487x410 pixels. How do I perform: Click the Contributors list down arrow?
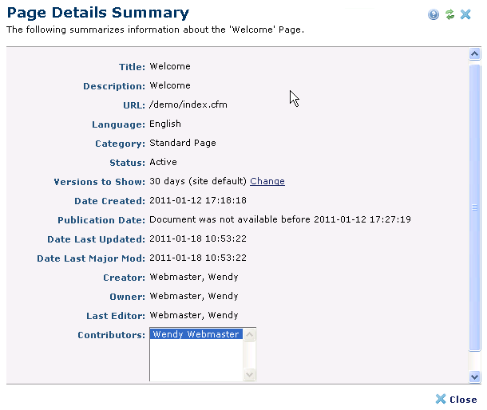click(250, 375)
